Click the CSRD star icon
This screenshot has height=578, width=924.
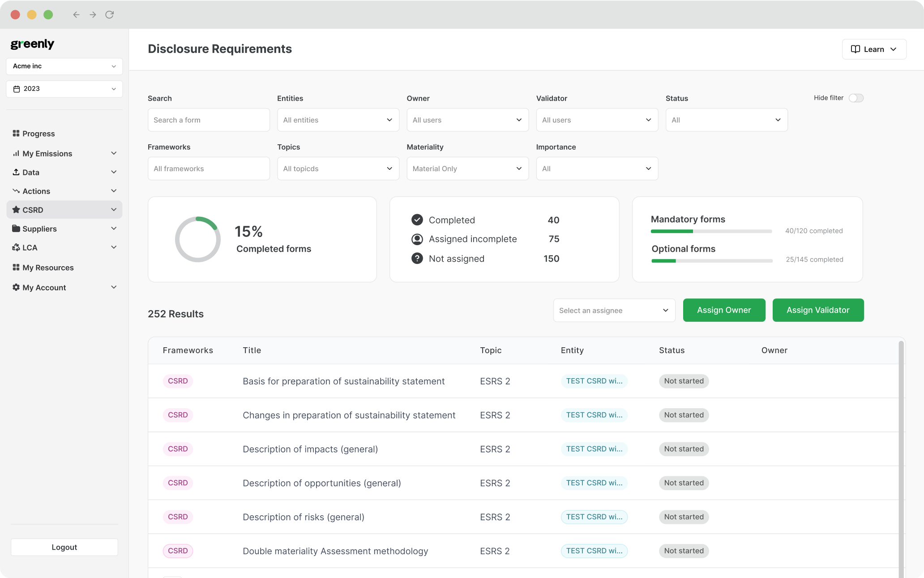click(x=16, y=210)
